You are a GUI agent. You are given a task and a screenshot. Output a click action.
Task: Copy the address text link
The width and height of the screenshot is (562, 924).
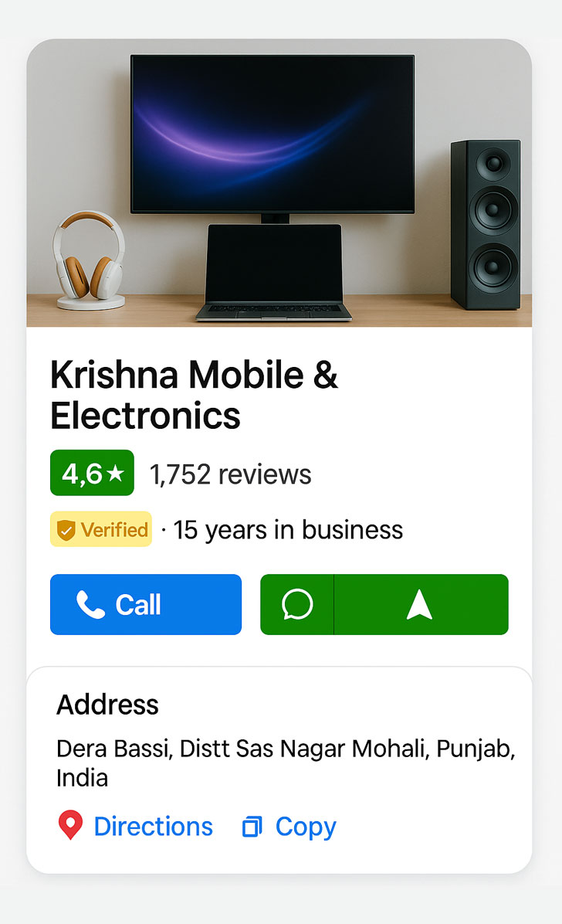(306, 827)
